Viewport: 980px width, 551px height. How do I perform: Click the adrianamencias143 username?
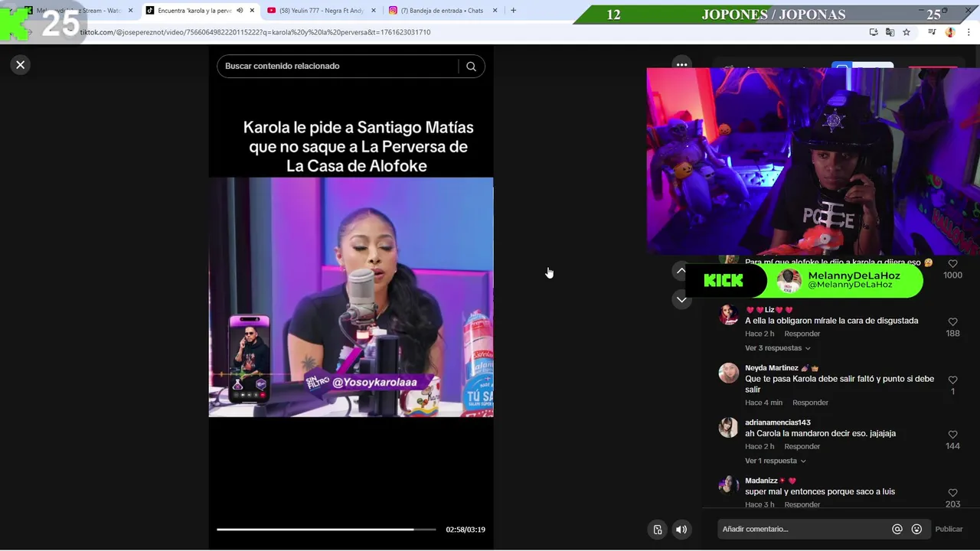[778, 422]
